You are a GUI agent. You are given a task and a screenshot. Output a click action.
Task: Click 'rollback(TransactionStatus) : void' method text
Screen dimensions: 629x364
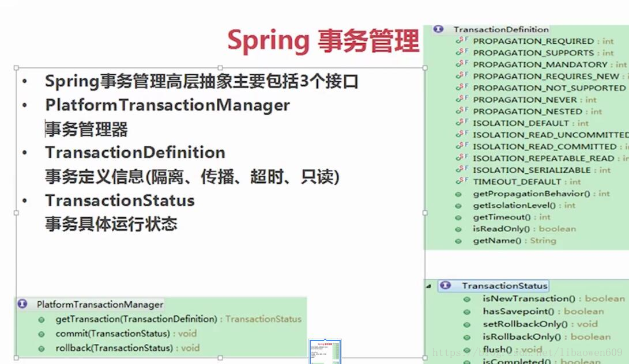tap(127, 348)
